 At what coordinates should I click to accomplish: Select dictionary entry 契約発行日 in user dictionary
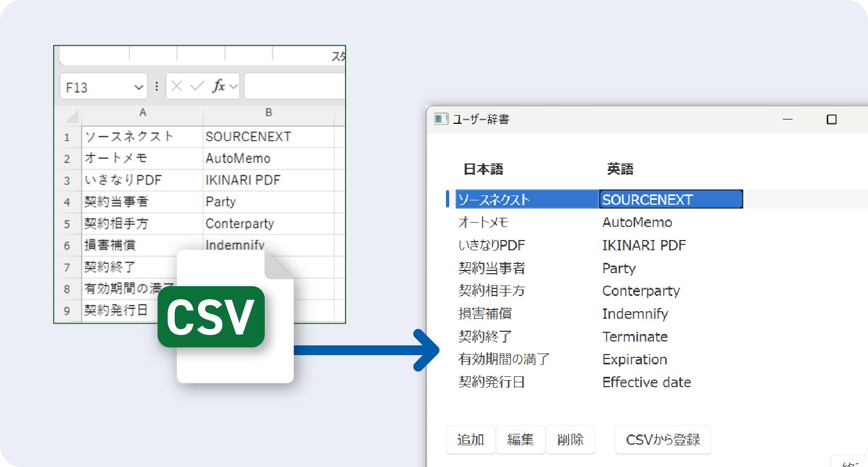coord(492,382)
